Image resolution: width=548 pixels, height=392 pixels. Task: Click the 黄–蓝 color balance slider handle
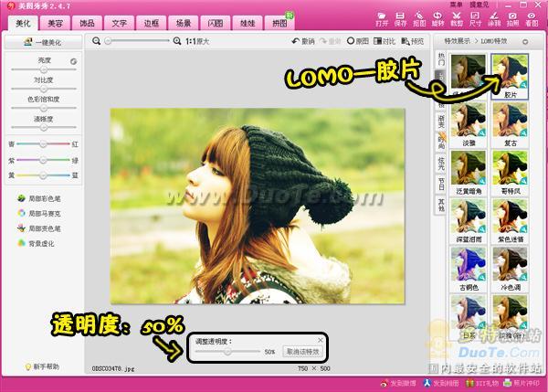(x=43, y=175)
